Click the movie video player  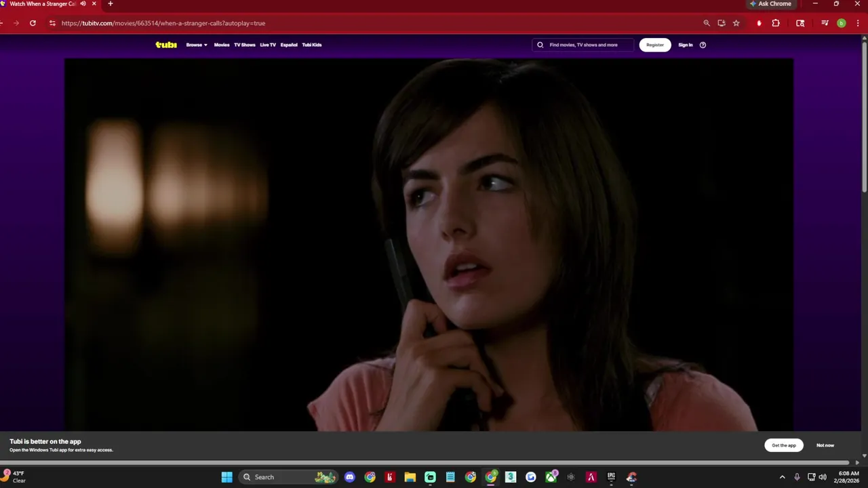click(x=429, y=244)
